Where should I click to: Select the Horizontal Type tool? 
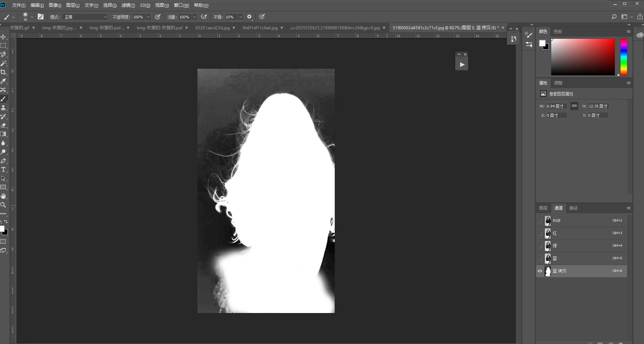point(3,169)
